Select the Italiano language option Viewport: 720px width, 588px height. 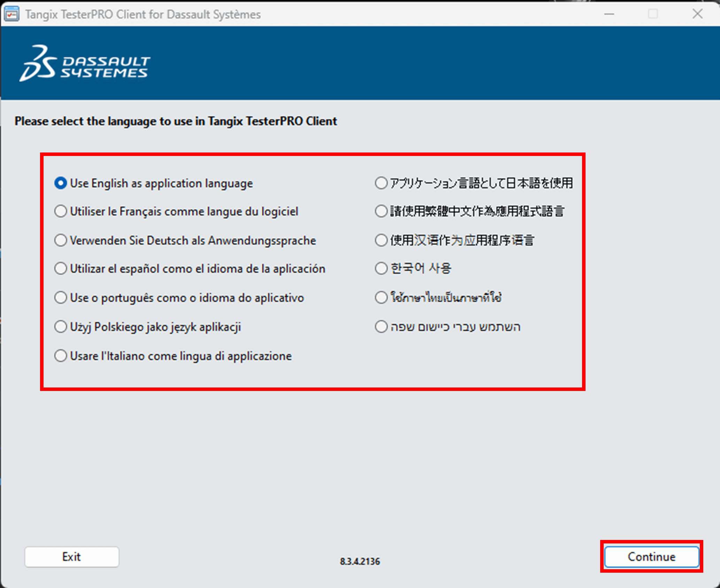click(x=61, y=356)
